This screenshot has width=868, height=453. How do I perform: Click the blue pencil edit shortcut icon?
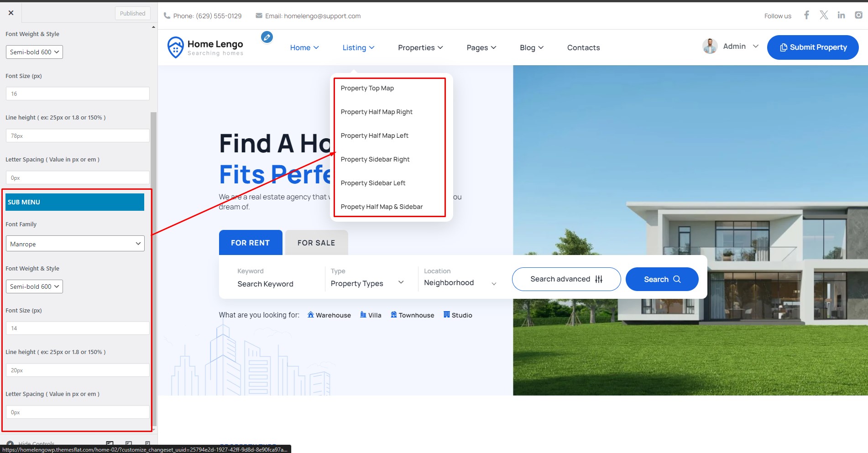pos(267,37)
